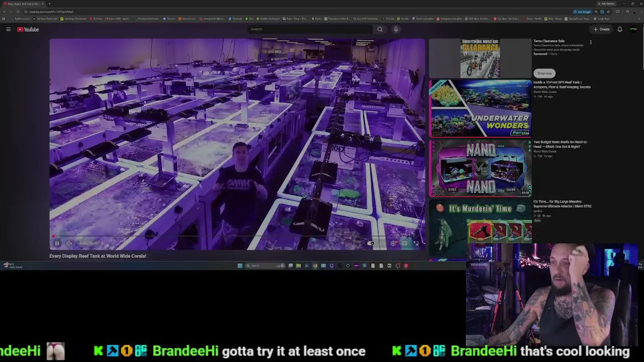Start voice search with the microphone icon
This screenshot has height=362, width=644.
(x=396, y=29)
